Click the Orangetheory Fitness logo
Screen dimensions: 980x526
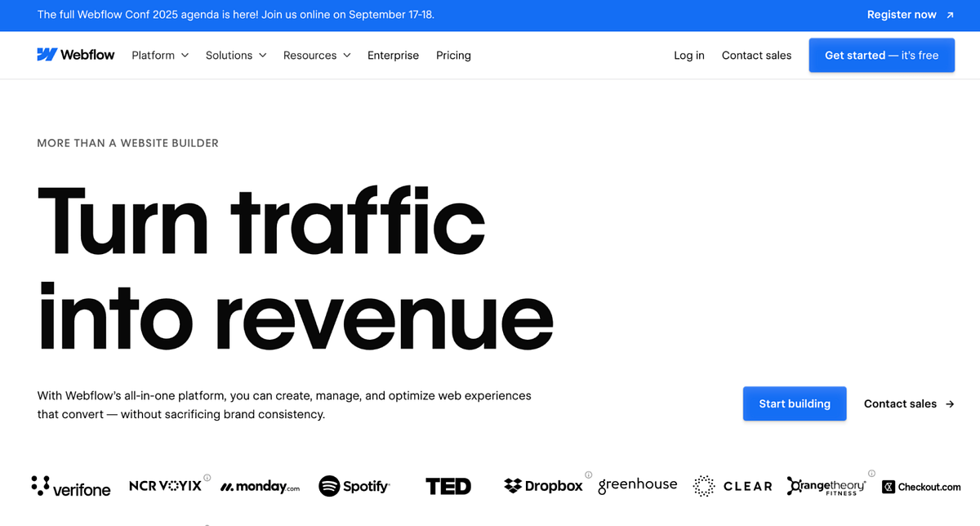pyautogui.click(x=826, y=486)
